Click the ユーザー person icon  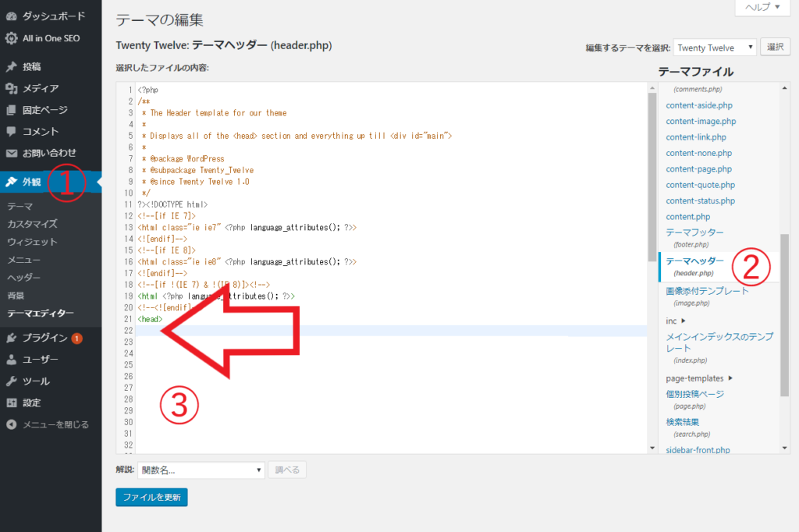point(11,360)
